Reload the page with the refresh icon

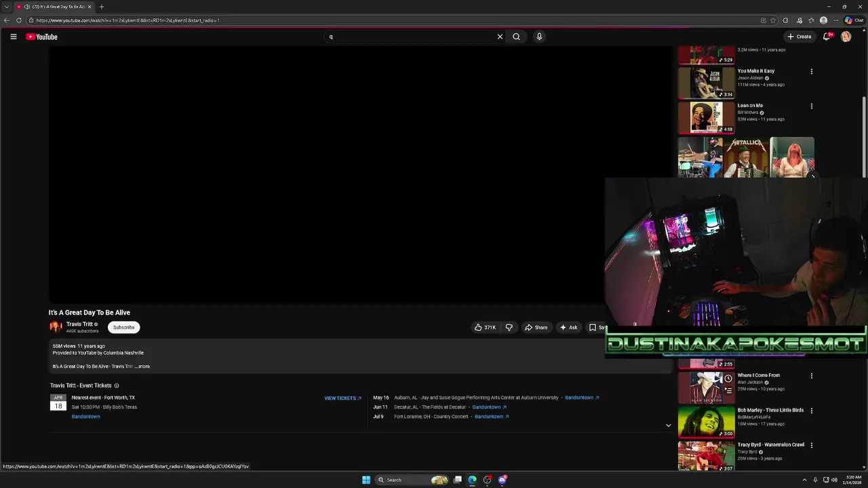click(x=19, y=20)
